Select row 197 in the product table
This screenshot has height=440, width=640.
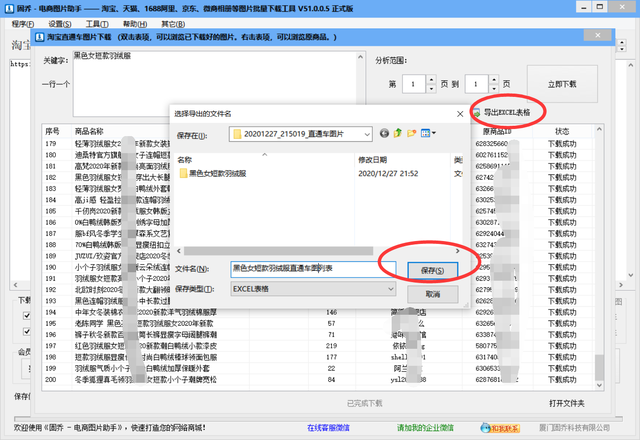tap(318, 346)
